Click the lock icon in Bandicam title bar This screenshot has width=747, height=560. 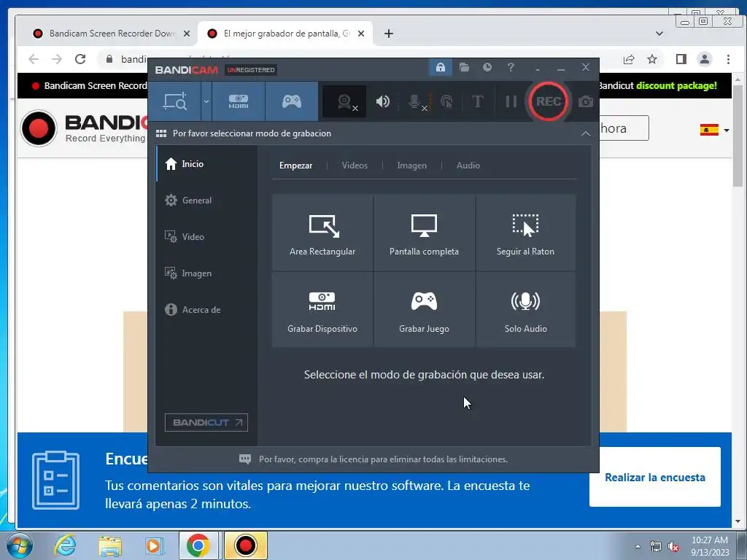pyautogui.click(x=440, y=67)
